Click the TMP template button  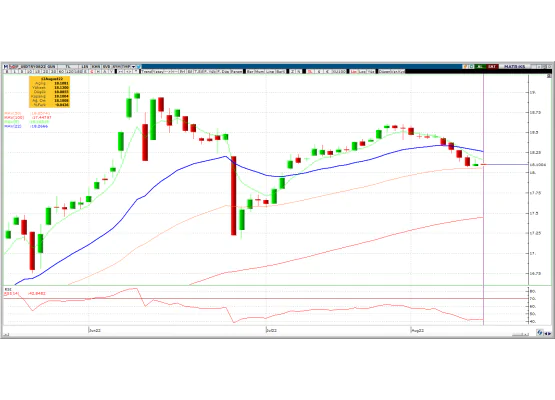(x=127, y=67)
